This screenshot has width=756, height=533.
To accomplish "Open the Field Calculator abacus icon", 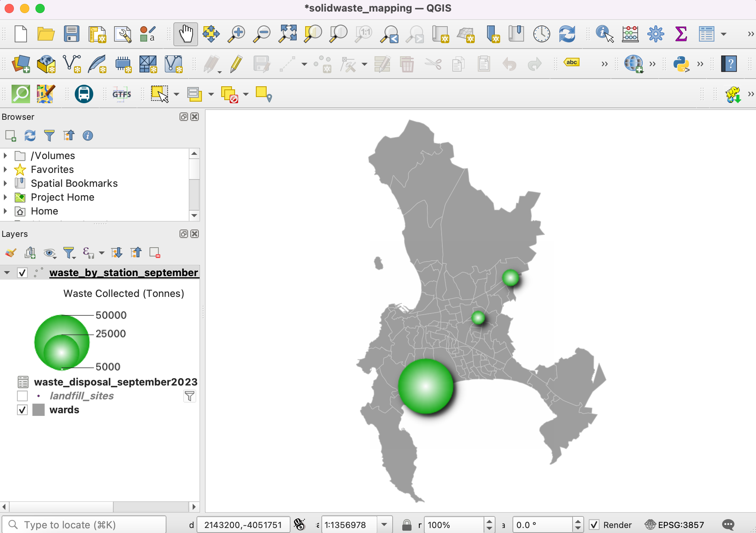I will 630,34.
